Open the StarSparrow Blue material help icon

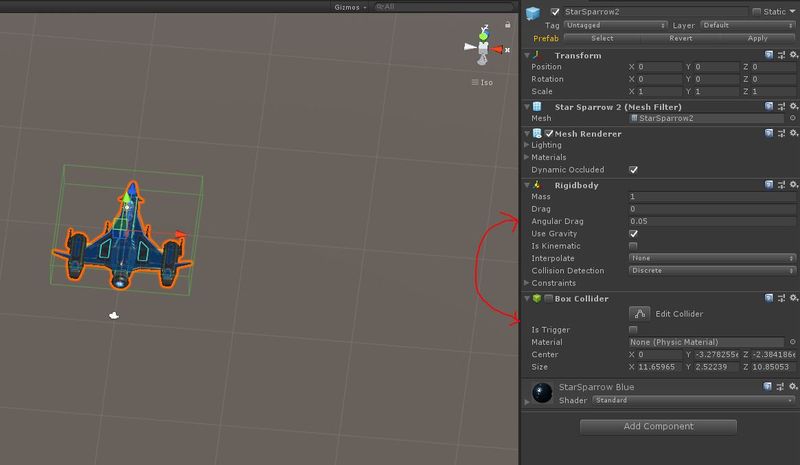tap(768, 386)
